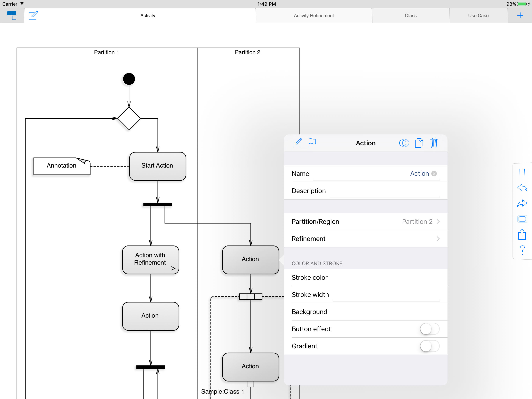Open the Background color setting
This screenshot has width=532, height=399.
click(366, 312)
